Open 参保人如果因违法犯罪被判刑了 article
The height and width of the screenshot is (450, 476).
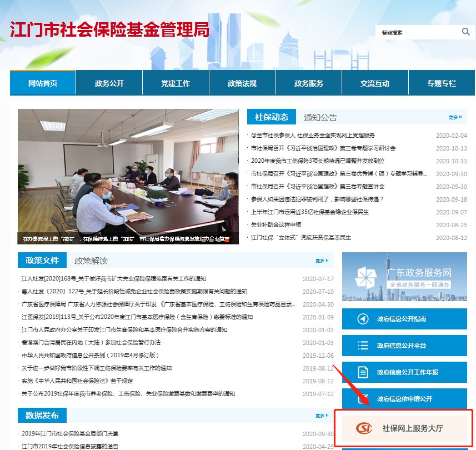[x=317, y=199]
